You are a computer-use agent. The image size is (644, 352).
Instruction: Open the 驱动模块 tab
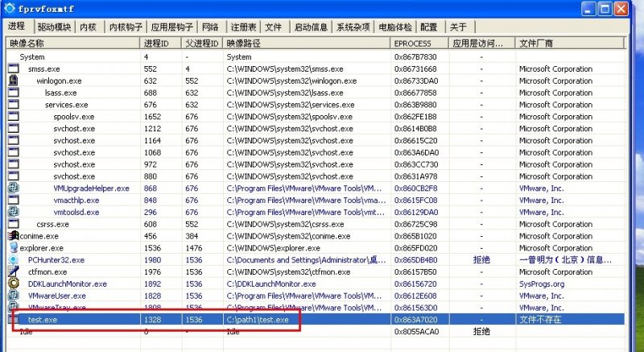(x=54, y=27)
